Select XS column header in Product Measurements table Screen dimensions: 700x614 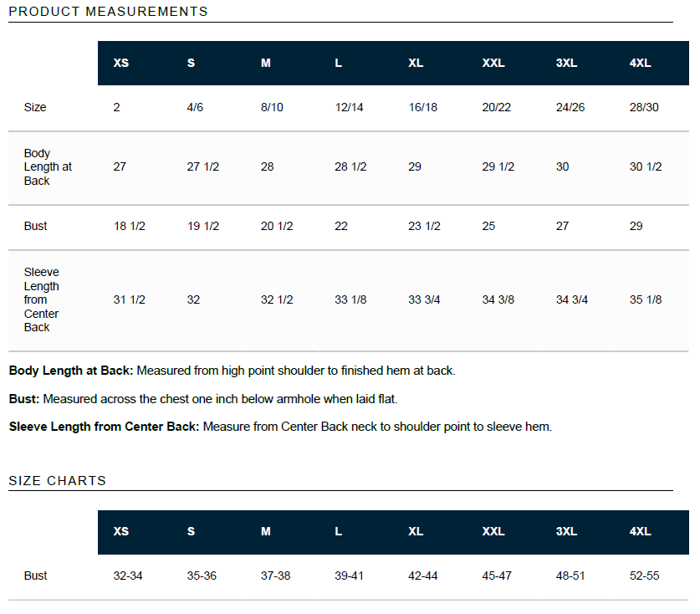121,63
